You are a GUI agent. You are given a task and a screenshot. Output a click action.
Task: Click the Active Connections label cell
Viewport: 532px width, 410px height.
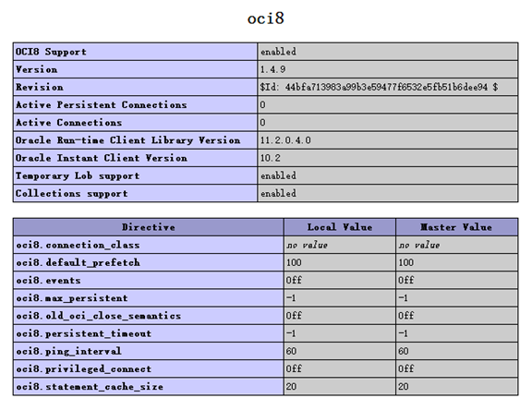pyautogui.click(x=136, y=123)
